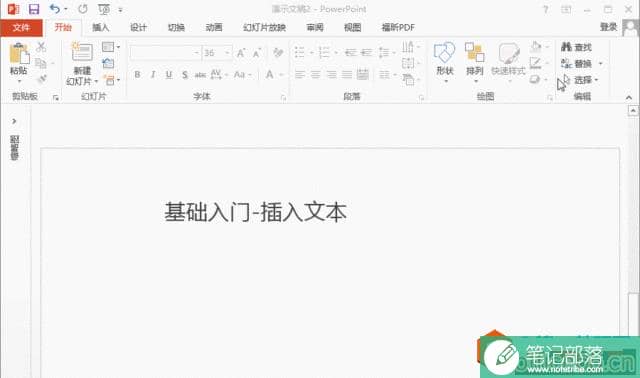Toggle Strikethrough abc button
Image resolution: width=640 pixels, height=378 pixels.
(200, 75)
